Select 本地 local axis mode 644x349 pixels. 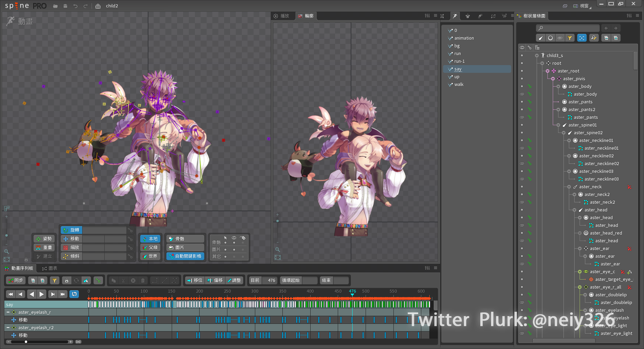150,239
